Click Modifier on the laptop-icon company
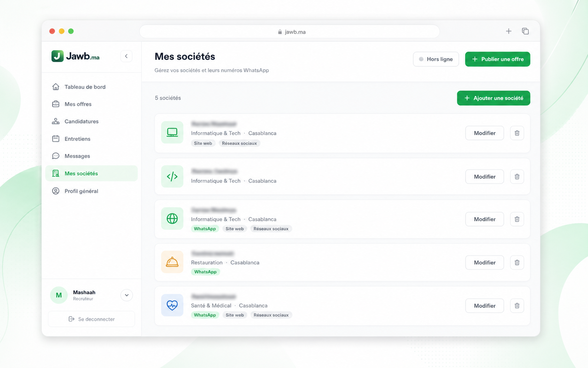 (485, 133)
